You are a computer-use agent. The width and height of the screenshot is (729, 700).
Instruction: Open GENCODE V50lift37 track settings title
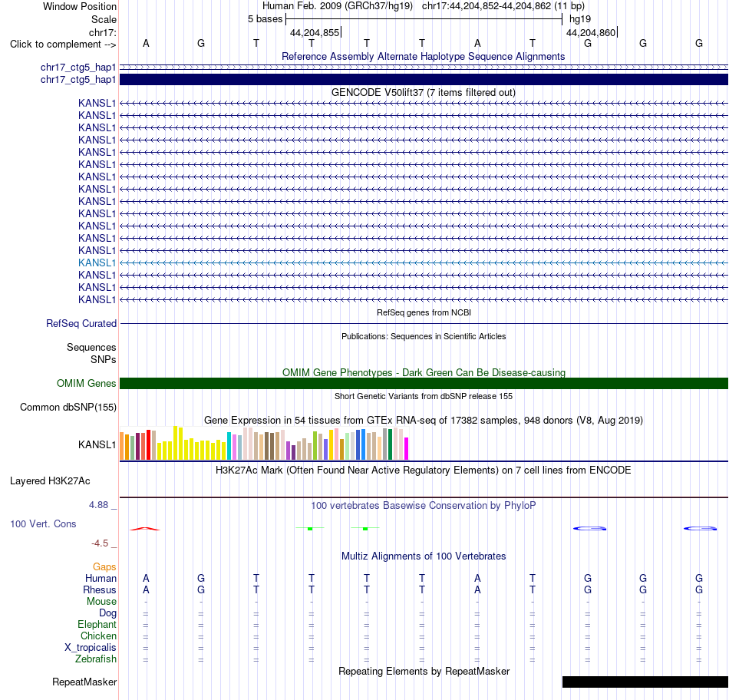[423, 93]
